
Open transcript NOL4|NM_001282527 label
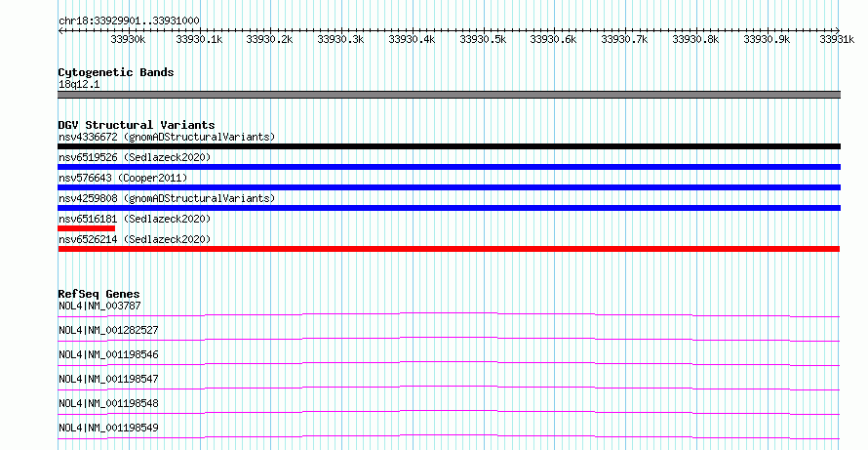108,330
